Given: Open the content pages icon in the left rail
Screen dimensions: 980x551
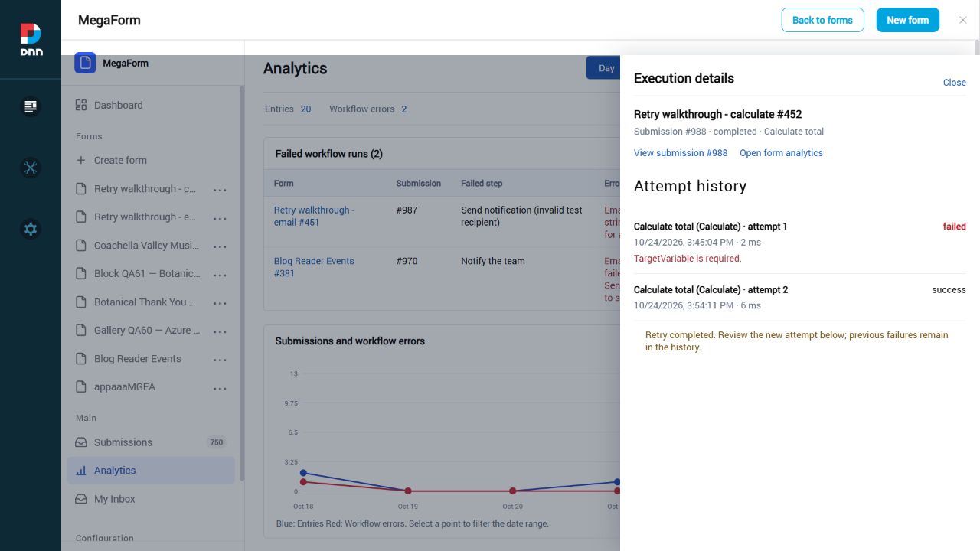Looking at the screenshot, I should pyautogui.click(x=31, y=106).
